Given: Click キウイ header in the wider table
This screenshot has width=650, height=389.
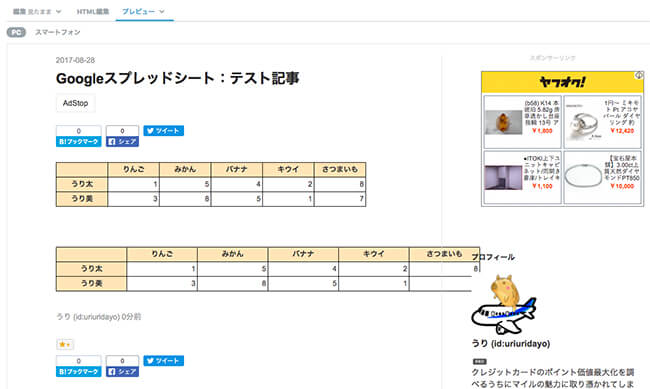Looking at the screenshot, I should point(374,254).
